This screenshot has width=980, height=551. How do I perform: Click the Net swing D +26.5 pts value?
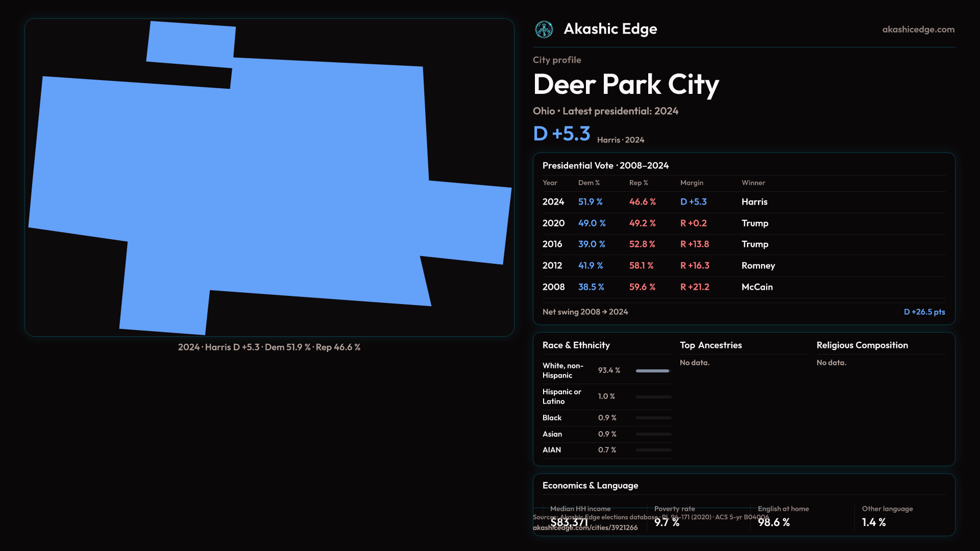924,312
